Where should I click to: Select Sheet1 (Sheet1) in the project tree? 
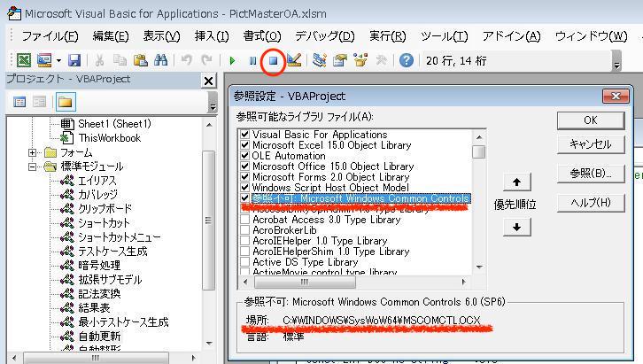[114, 123]
